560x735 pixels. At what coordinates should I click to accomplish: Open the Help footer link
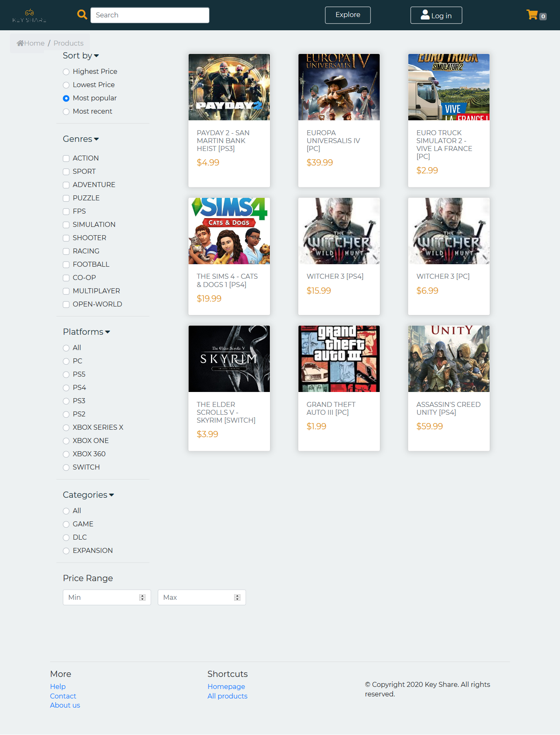tap(58, 686)
